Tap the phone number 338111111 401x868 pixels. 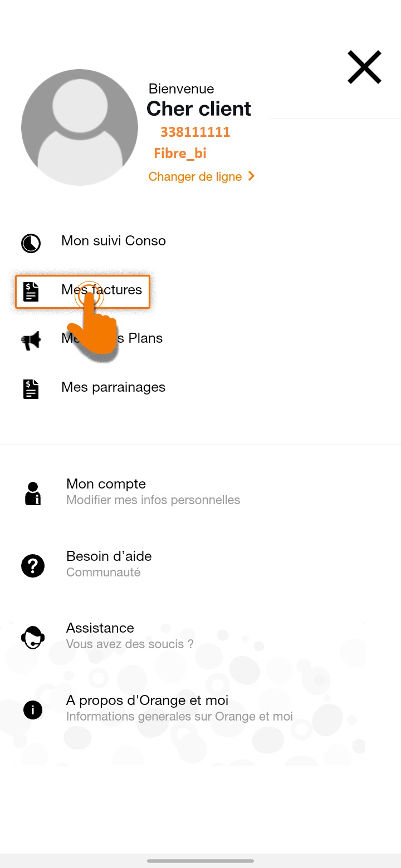(195, 132)
